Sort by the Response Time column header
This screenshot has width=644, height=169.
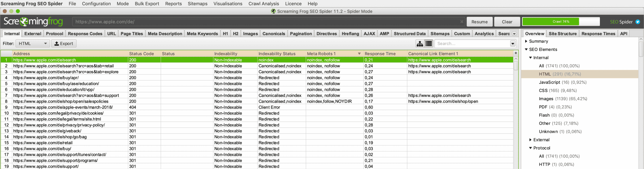[385, 54]
